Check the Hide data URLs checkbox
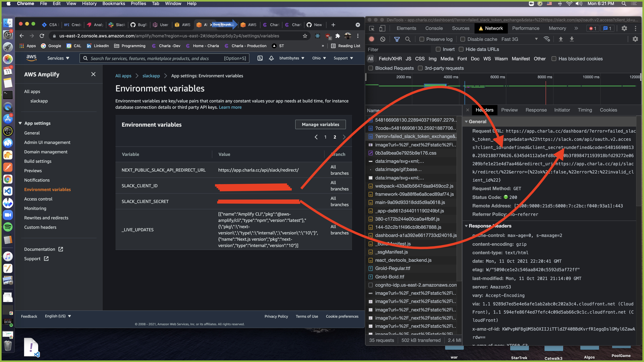The image size is (644, 362). click(461, 49)
